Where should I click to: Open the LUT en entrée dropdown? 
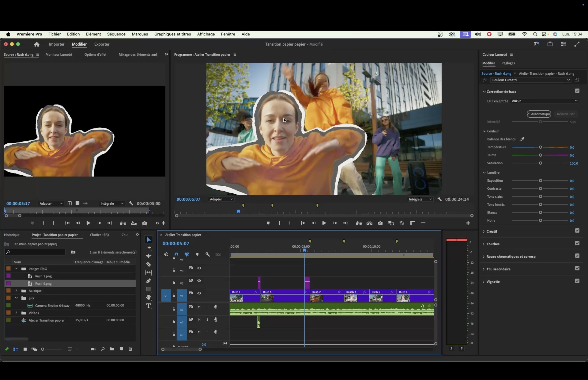click(x=544, y=101)
